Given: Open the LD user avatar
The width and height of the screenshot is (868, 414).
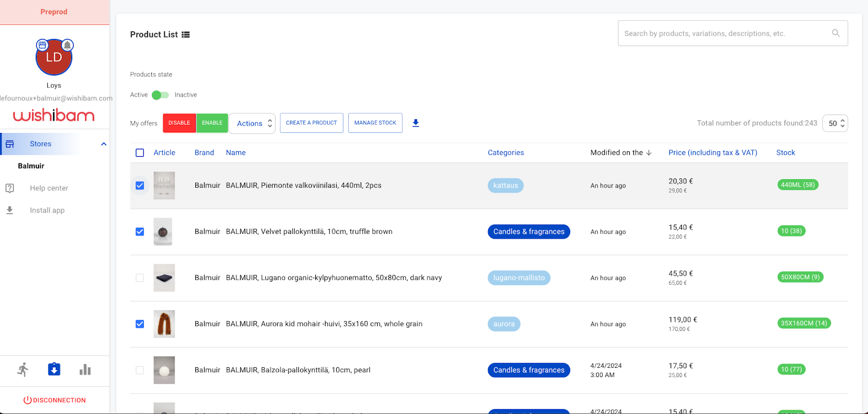Looking at the screenshot, I should (54, 57).
